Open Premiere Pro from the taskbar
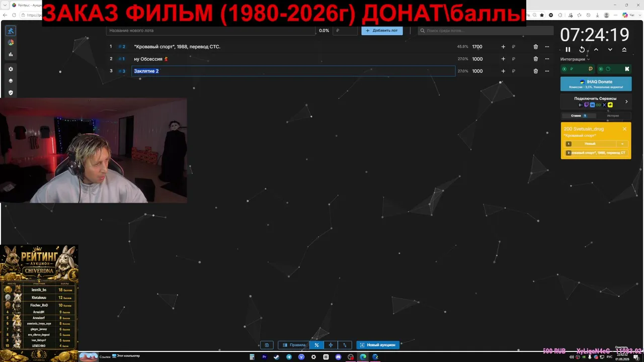This screenshot has width=644, height=362. tap(265, 357)
